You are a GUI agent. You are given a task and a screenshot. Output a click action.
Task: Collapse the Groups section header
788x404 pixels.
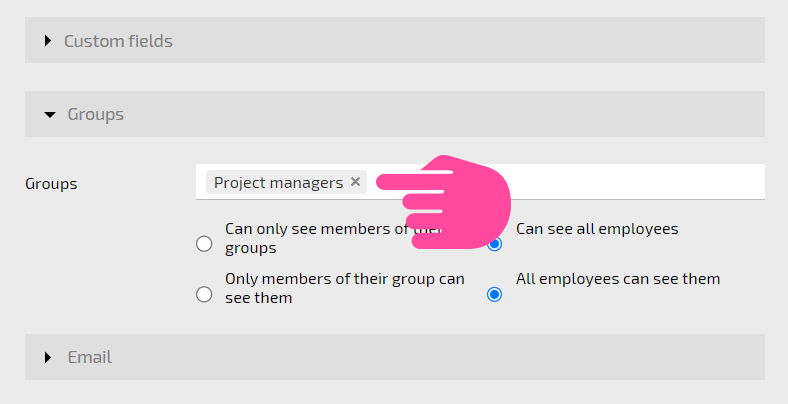pos(395,114)
